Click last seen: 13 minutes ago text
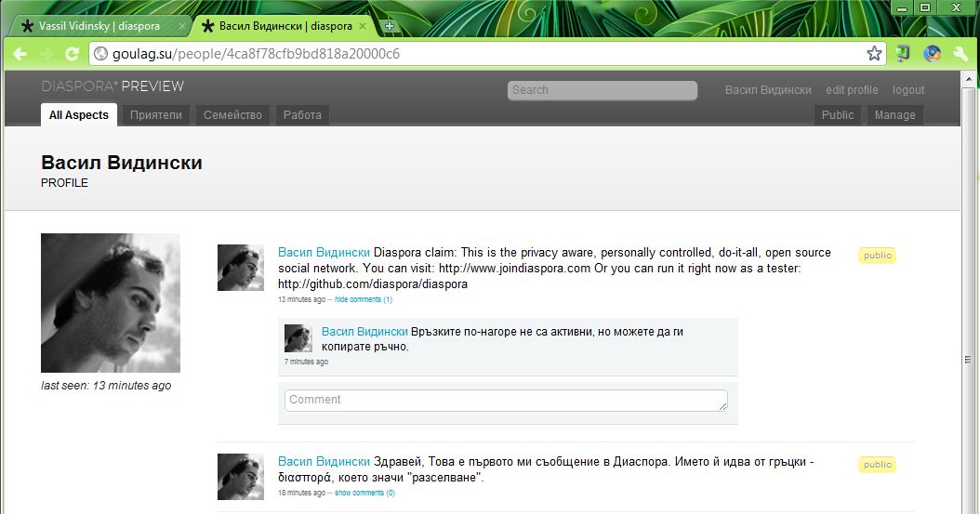 106,386
